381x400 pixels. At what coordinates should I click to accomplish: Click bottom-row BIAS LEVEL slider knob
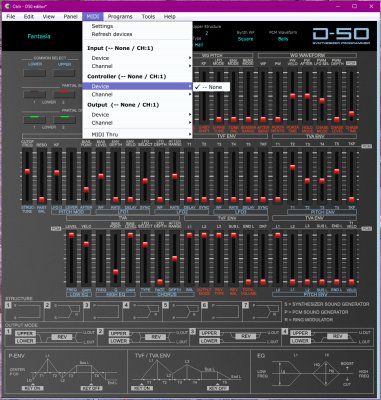[x=130, y=235]
